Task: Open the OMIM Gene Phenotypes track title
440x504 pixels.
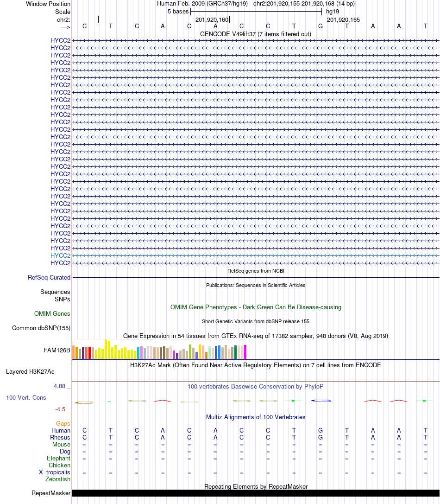Action: pyautogui.click(x=256, y=307)
